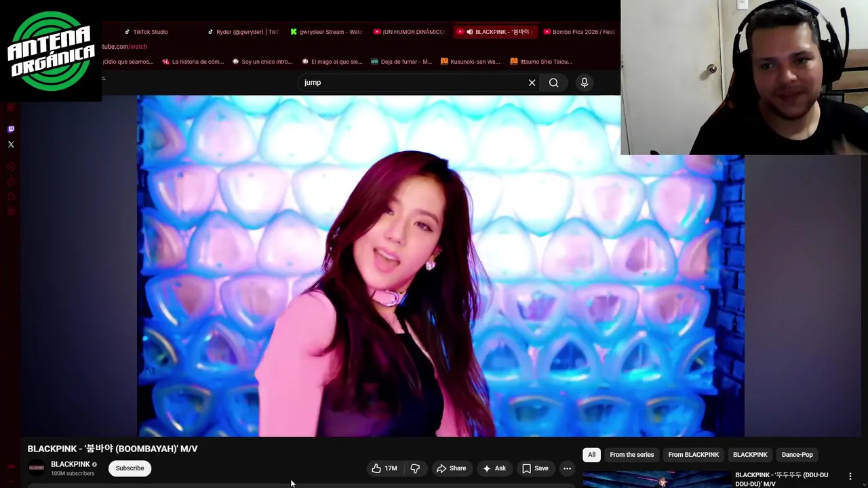
Task: Open '¡Odio que seamos...' bookmark
Action: (127, 62)
